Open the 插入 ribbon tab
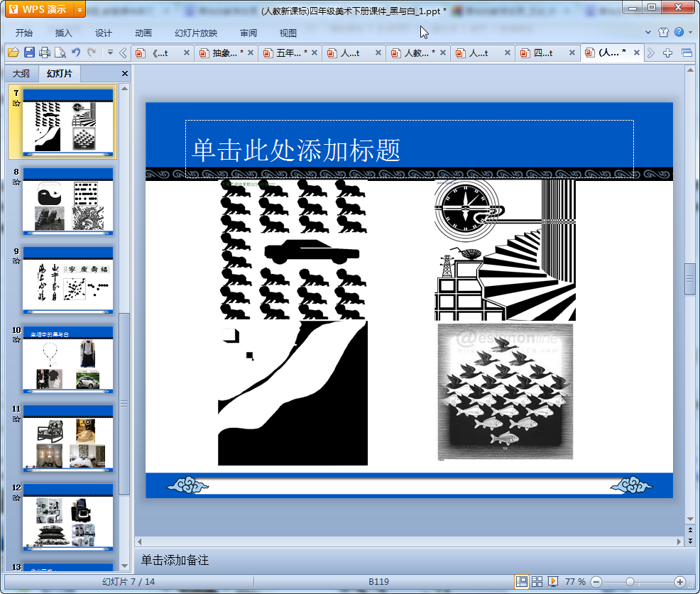 click(63, 33)
